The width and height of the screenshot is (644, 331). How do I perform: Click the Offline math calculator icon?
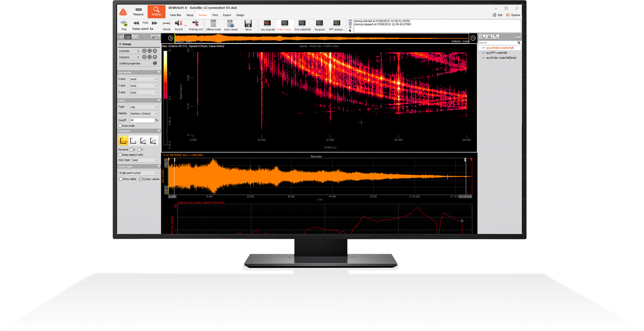tap(213, 24)
